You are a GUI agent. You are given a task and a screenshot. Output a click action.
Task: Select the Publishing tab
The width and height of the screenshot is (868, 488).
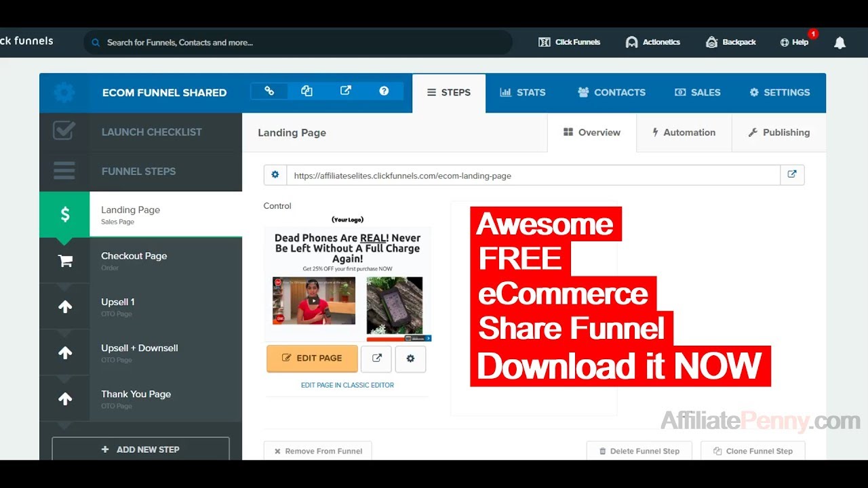point(779,132)
